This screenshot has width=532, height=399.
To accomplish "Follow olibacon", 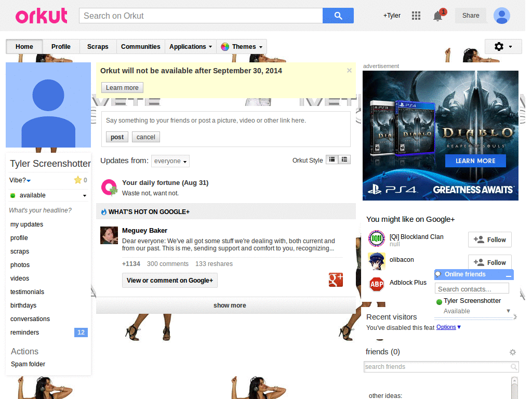I will tap(489, 262).
